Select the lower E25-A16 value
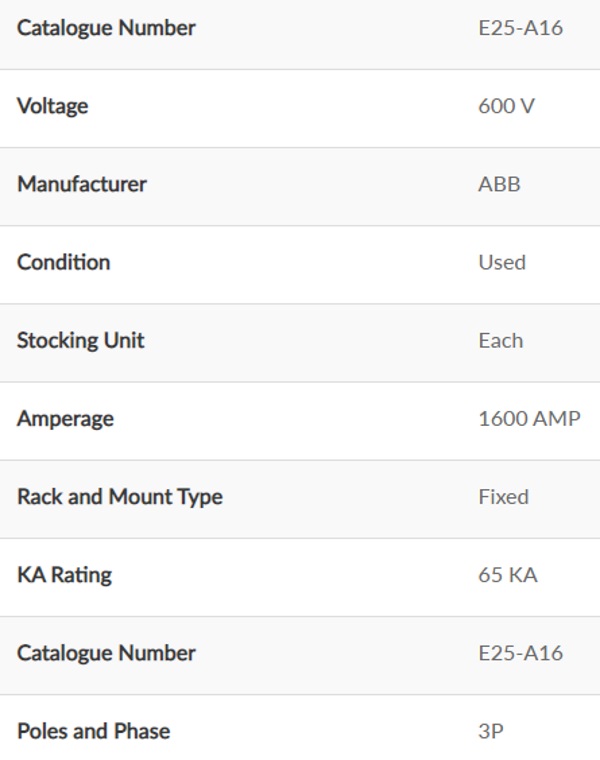Image resolution: width=600 pixels, height=760 pixels. pos(521,653)
